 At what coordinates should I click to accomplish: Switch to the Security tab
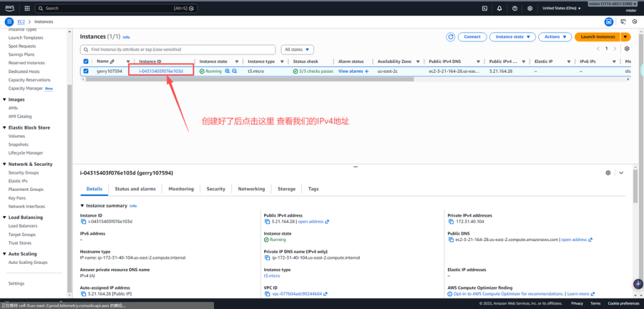[x=216, y=189]
